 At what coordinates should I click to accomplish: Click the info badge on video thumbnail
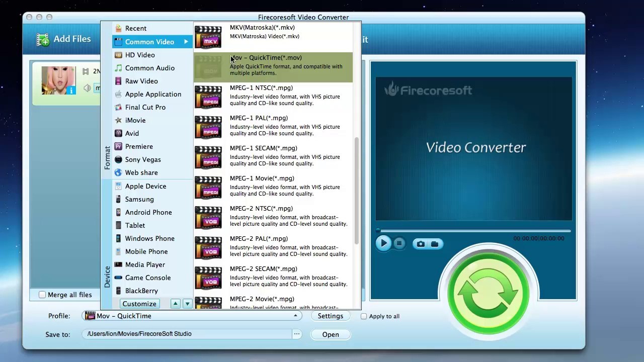click(x=71, y=90)
